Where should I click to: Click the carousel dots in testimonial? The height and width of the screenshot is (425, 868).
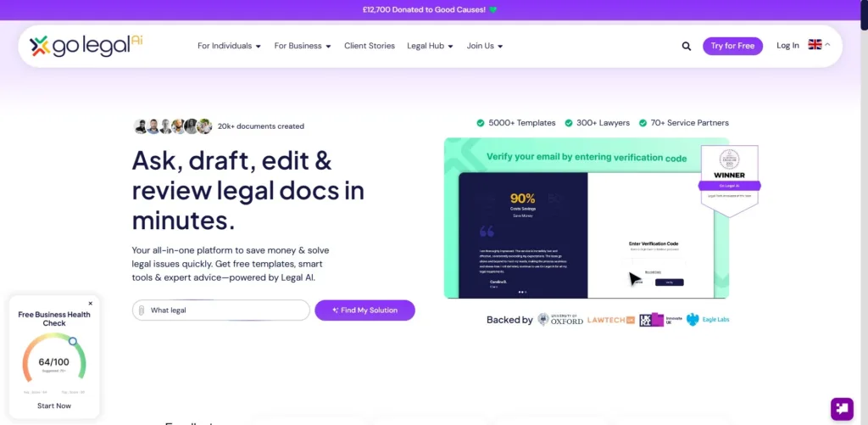pyautogui.click(x=522, y=292)
